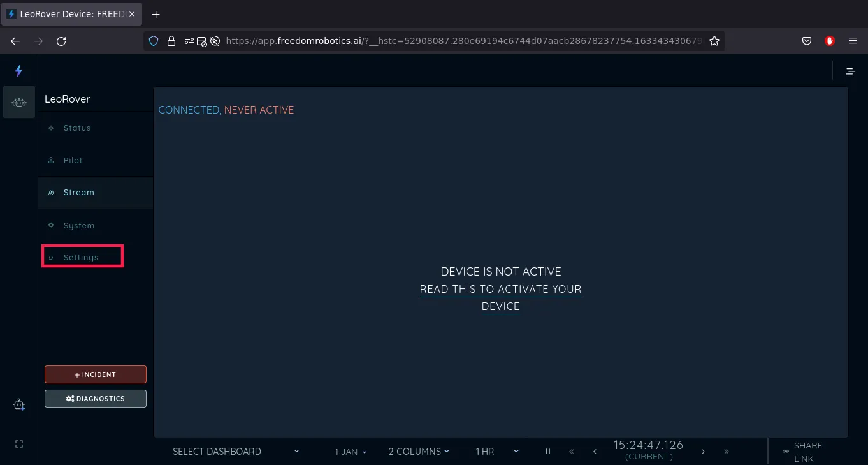Jump timeline far backward with double arrow
This screenshot has width=868, height=465.
click(571, 452)
